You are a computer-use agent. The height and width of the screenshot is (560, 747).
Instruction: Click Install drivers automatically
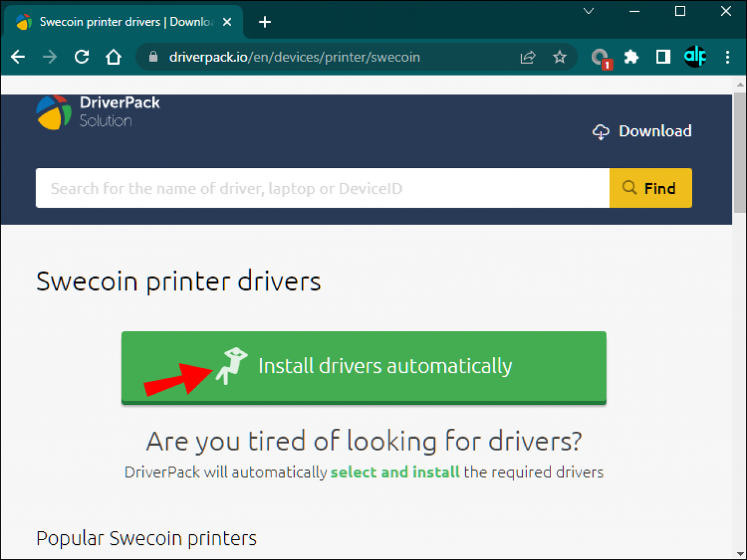point(364,367)
